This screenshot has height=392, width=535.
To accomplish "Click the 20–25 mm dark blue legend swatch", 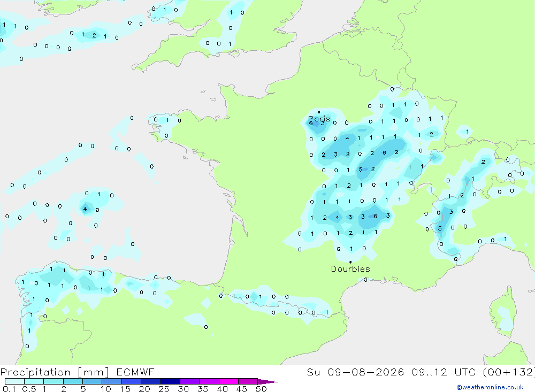I will (x=150, y=381).
